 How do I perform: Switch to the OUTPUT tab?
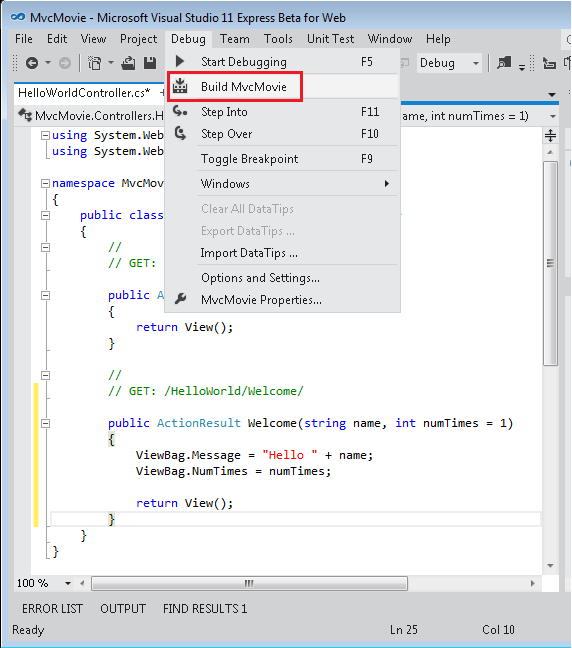[123, 608]
